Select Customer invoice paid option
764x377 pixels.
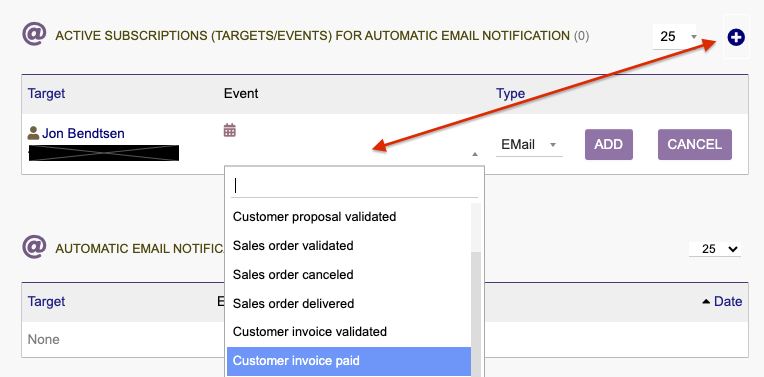(x=349, y=361)
